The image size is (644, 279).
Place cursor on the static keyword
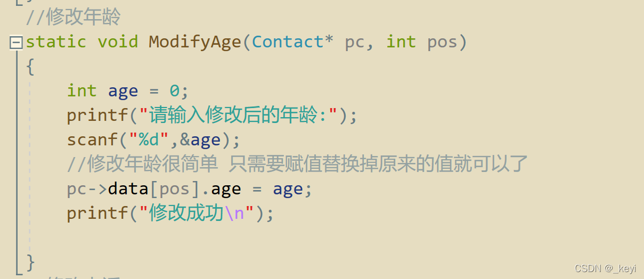pyautogui.click(x=56, y=42)
